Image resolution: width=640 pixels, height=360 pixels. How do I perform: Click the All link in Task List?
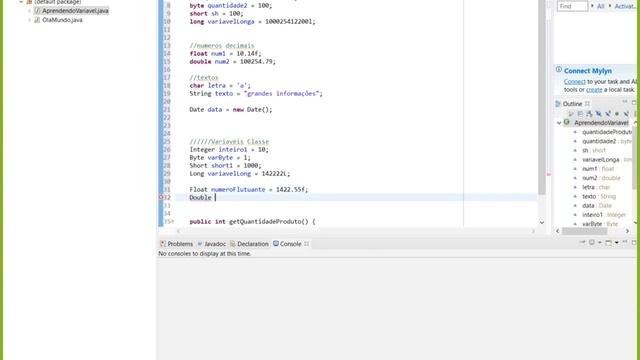pos(600,6)
